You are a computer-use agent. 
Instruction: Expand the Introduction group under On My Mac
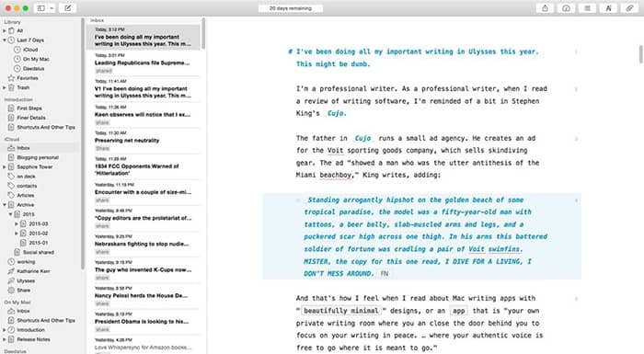5,330
